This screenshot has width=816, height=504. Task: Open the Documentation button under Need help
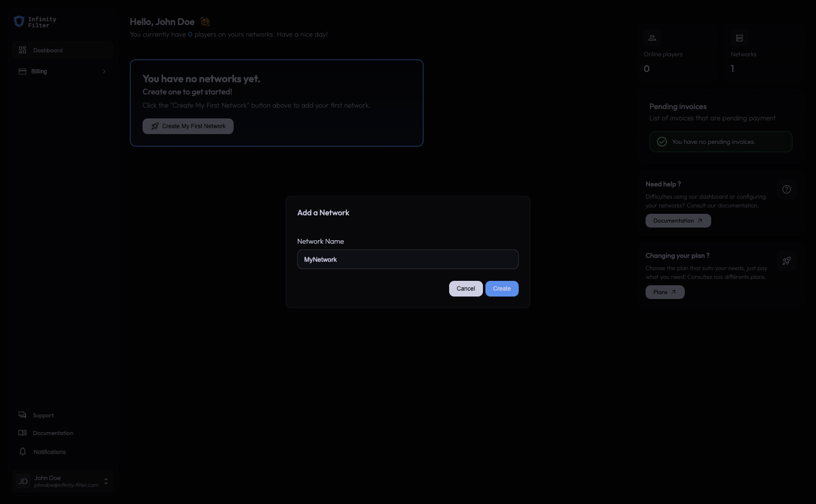tap(678, 221)
